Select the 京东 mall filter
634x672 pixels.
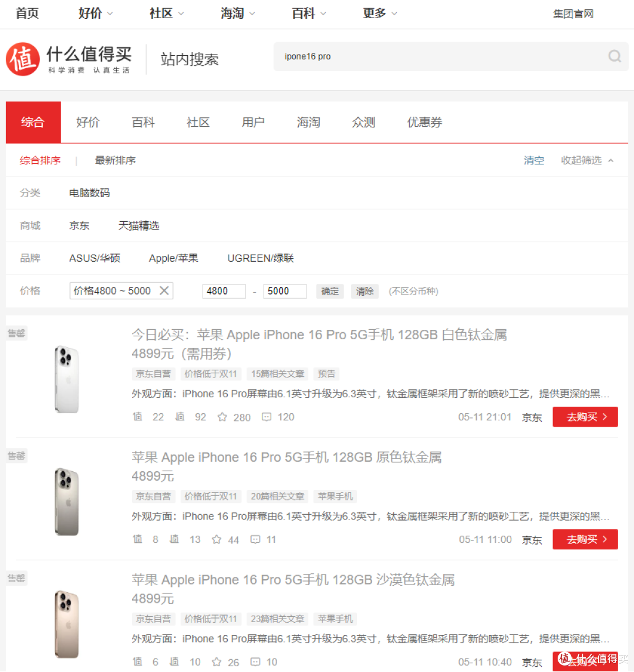79,225
